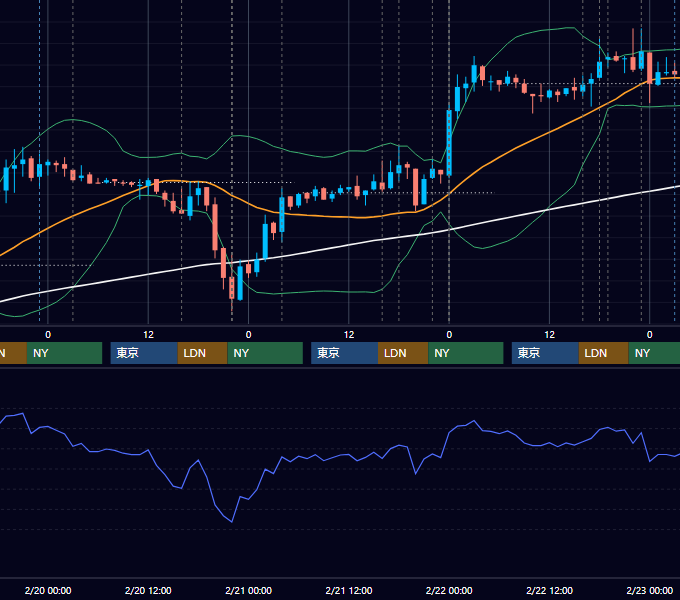This screenshot has width=680, height=600.
Task: Click the large blue candle at 2/22 00:00
Action: 449,143
